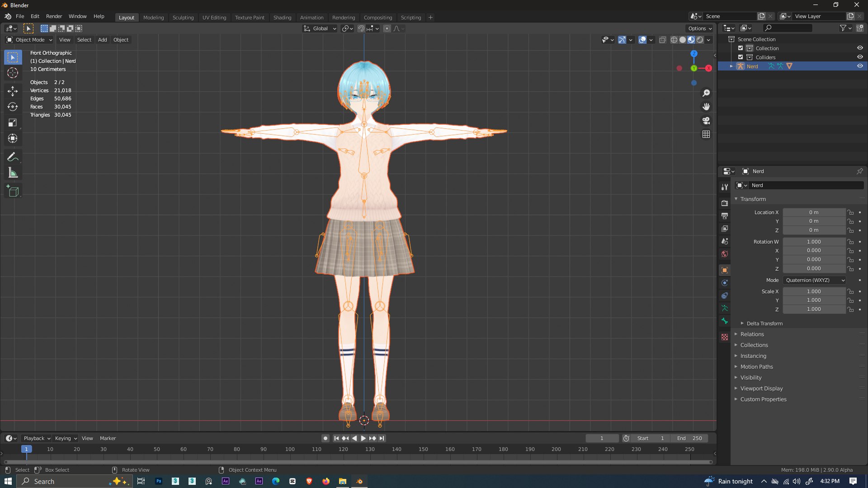The width and height of the screenshot is (868, 488).
Task: Open World properties tab
Action: (x=725, y=254)
